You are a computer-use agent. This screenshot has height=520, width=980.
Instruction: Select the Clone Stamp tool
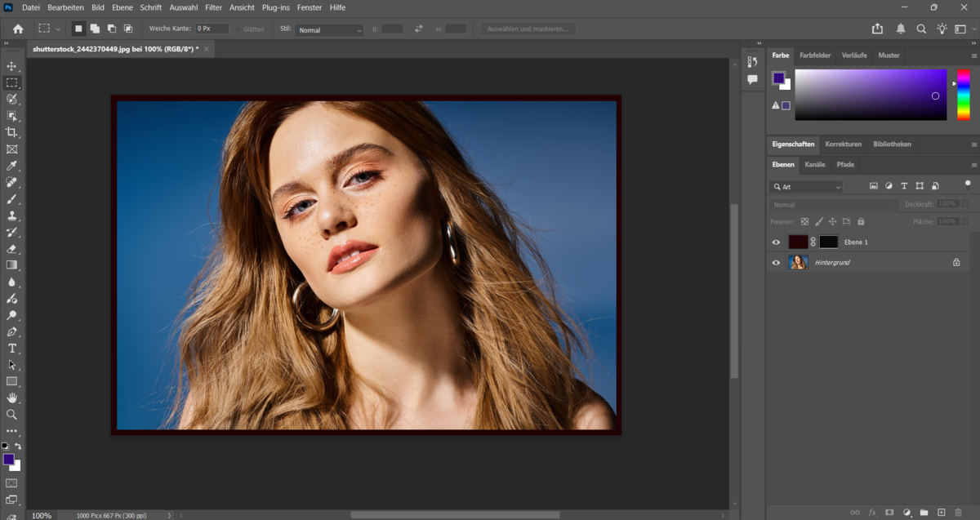[11, 216]
